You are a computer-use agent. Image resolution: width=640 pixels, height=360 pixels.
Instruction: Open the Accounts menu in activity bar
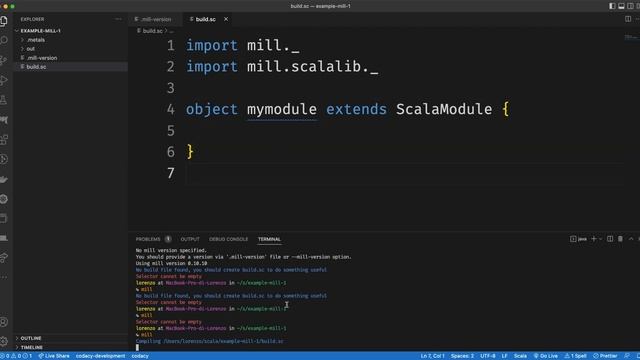(4, 322)
